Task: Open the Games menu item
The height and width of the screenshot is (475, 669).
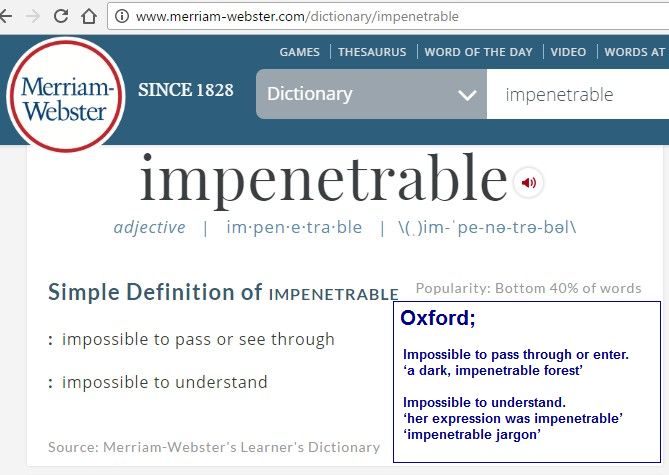Action: click(300, 52)
